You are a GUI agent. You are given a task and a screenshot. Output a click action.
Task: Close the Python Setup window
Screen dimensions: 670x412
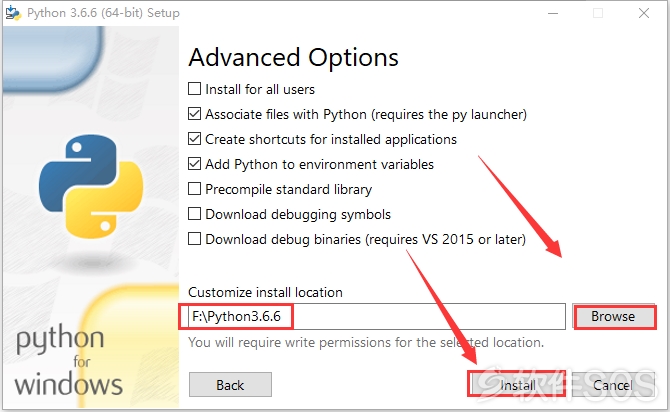pyautogui.click(x=644, y=13)
